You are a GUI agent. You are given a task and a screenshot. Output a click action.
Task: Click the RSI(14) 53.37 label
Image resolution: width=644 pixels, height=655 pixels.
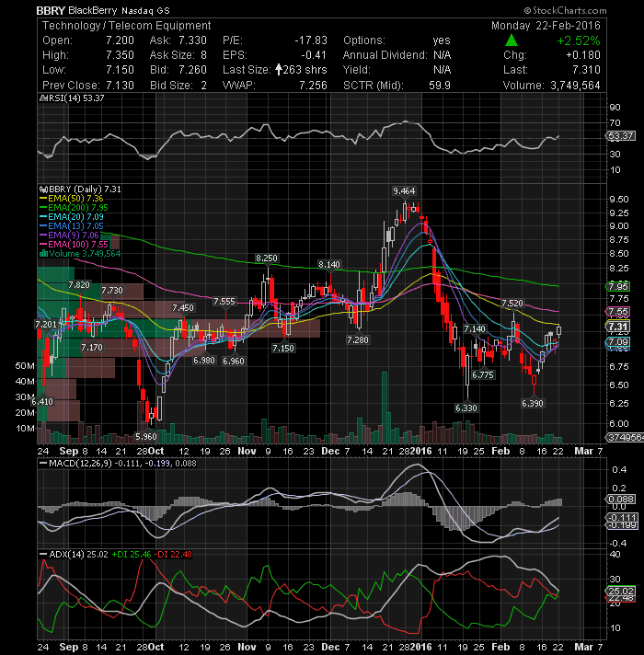[72, 98]
